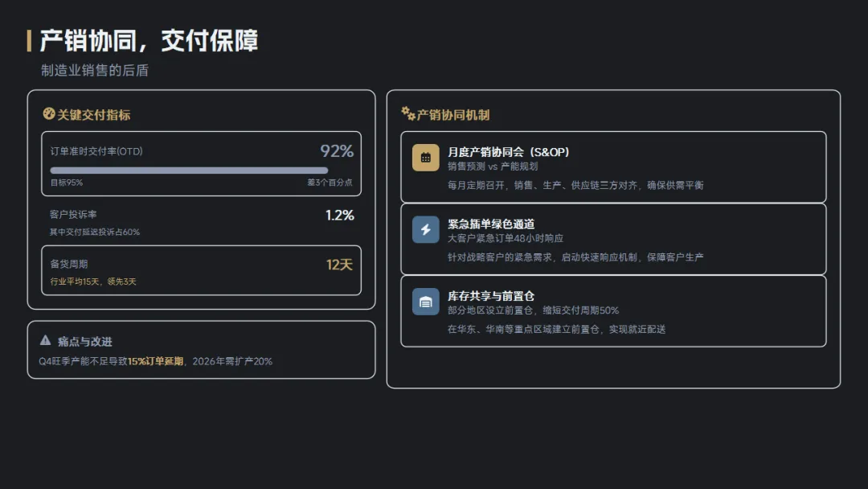
Task: Select the 订单准时交付率(OTD) label
Action: [96, 151]
